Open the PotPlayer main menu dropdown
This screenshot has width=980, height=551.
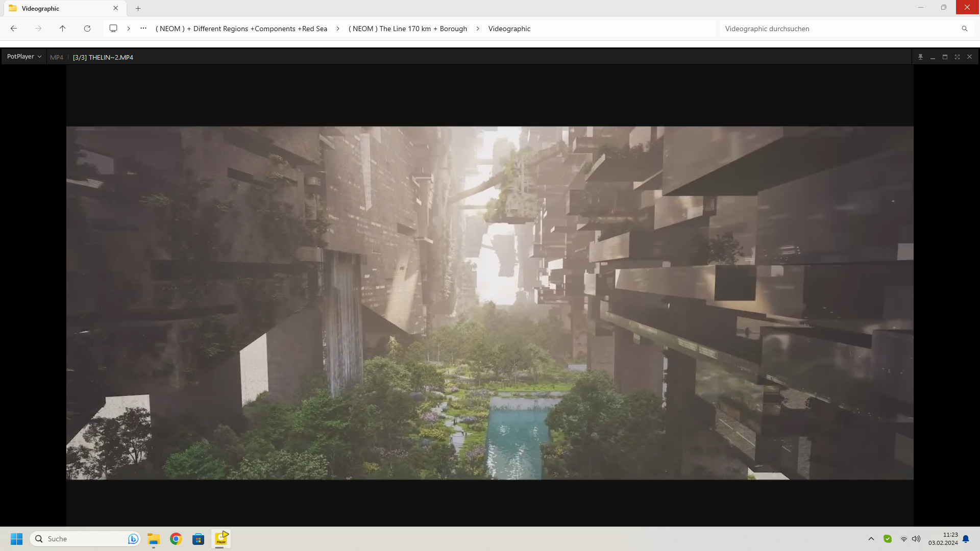click(x=24, y=57)
